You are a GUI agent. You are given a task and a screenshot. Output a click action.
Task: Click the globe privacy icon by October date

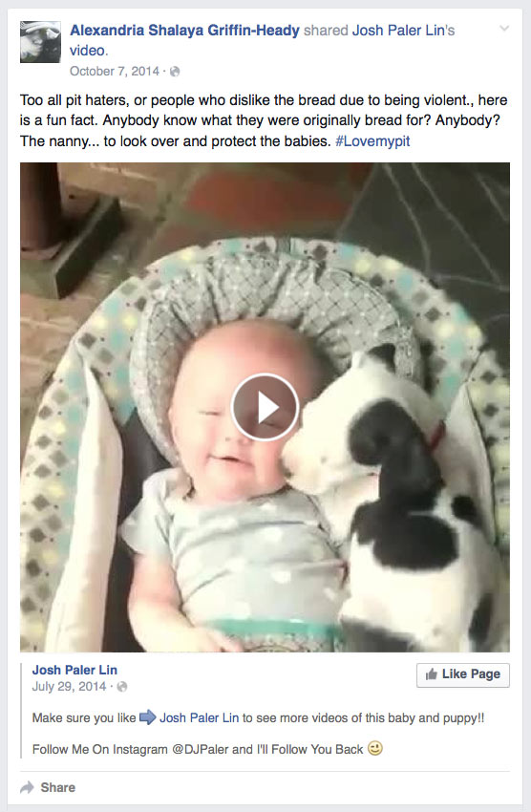[x=175, y=72]
